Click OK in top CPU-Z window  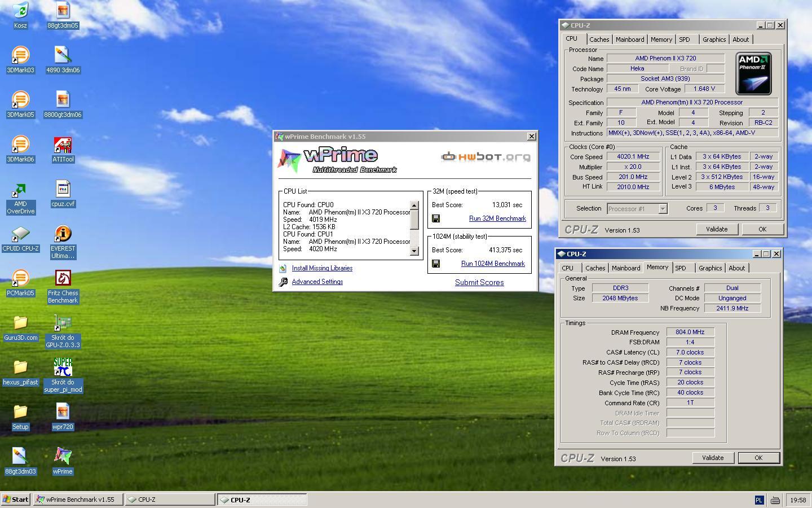(762, 229)
